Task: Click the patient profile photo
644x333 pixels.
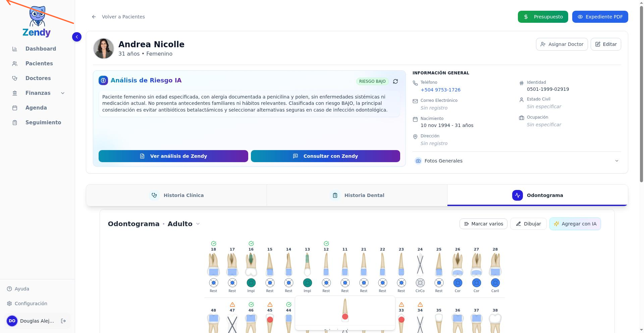Action: pyautogui.click(x=103, y=49)
